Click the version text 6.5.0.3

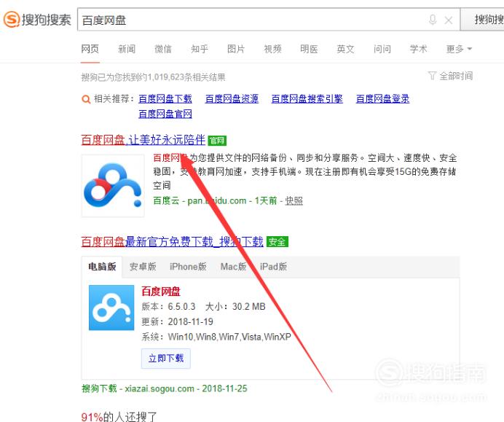coord(181,307)
